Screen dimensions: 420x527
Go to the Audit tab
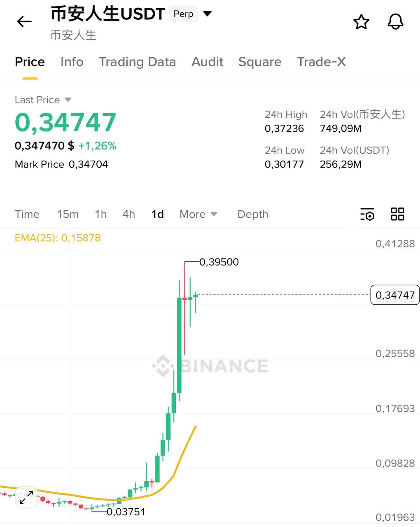pos(207,62)
